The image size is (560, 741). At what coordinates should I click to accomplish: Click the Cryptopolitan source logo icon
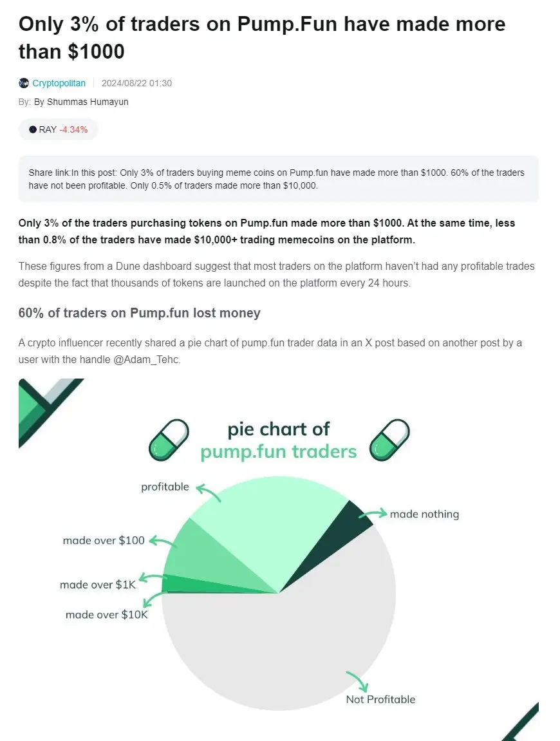tap(24, 83)
